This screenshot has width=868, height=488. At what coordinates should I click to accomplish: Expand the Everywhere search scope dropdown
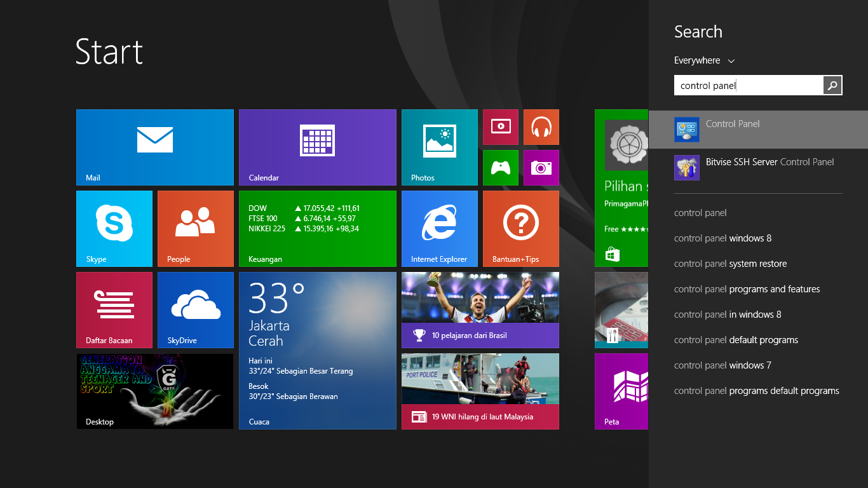[x=704, y=60]
